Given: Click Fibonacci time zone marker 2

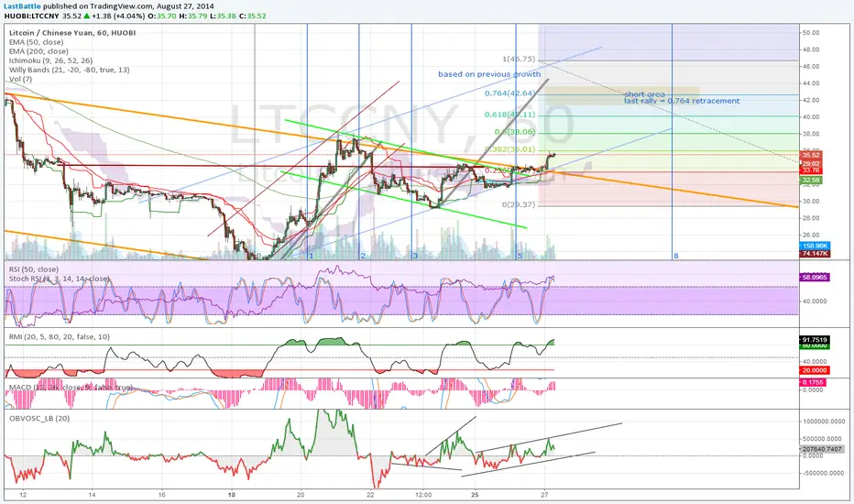Looking at the screenshot, I should tap(363, 256).
